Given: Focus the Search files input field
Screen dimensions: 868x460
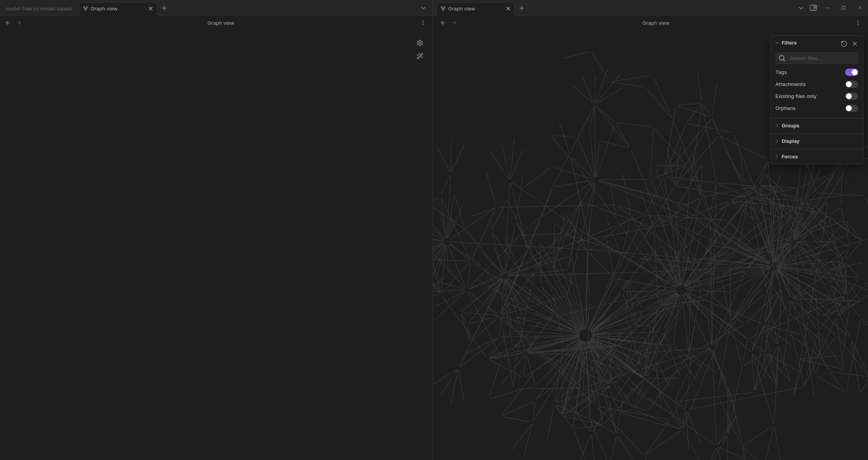Looking at the screenshot, I should point(816,58).
